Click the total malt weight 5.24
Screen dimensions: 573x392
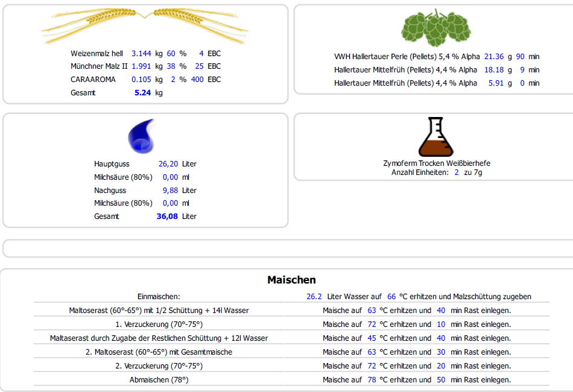tap(142, 93)
